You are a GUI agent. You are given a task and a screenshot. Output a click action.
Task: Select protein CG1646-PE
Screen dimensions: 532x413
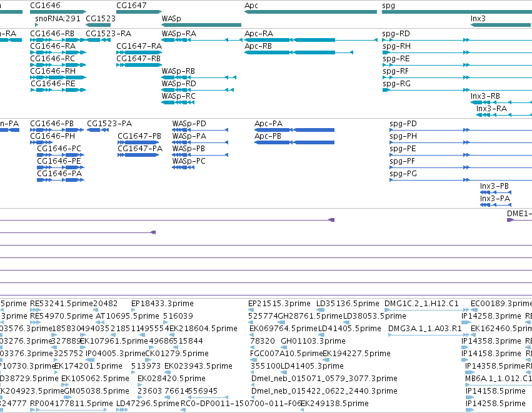tap(61, 167)
